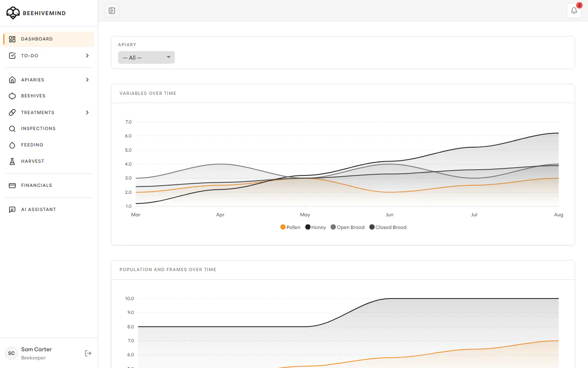Open the Feeding section

pyautogui.click(x=49, y=145)
